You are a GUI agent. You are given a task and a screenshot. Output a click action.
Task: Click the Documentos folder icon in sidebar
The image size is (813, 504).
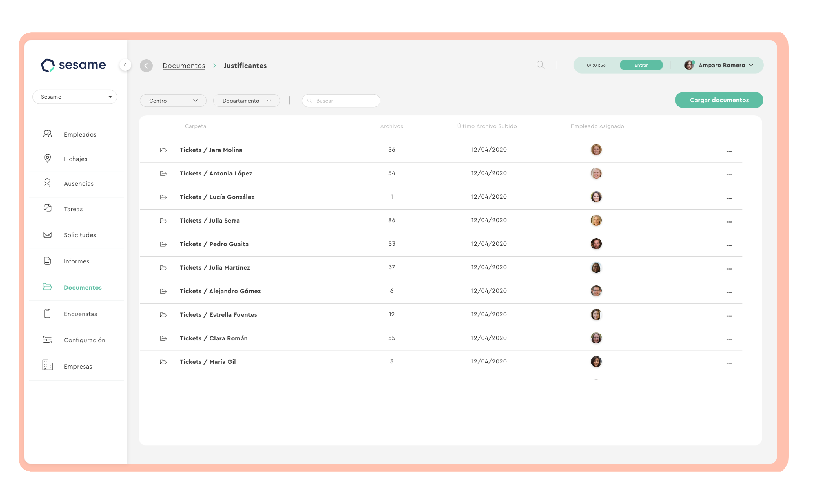[47, 287]
